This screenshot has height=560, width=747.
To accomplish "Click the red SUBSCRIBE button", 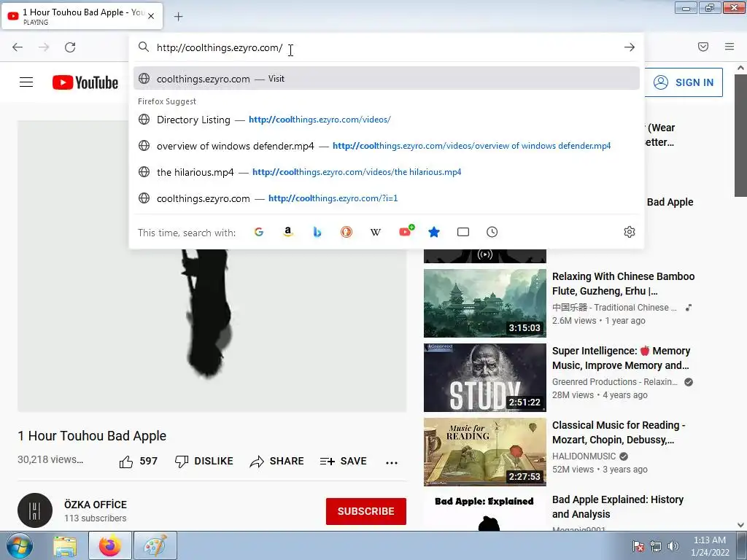I will coord(366,511).
